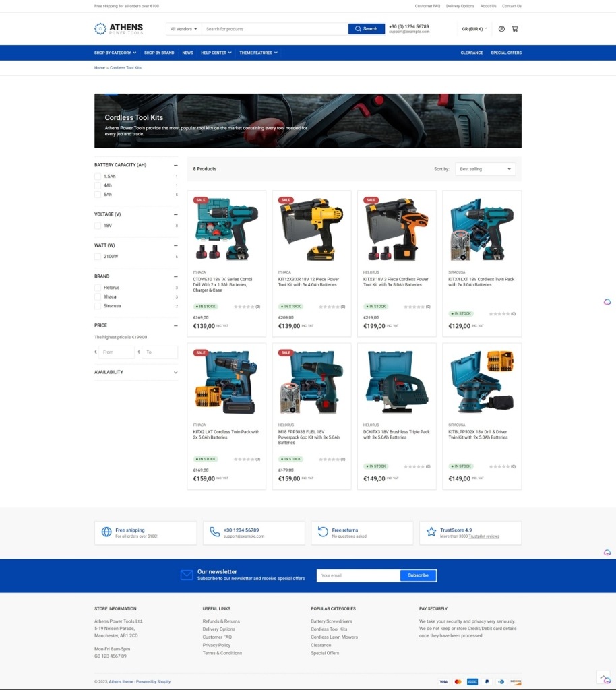
Task: Tick the 1.5Ah battery capacity checkbox
Action: click(x=98, y=177)
